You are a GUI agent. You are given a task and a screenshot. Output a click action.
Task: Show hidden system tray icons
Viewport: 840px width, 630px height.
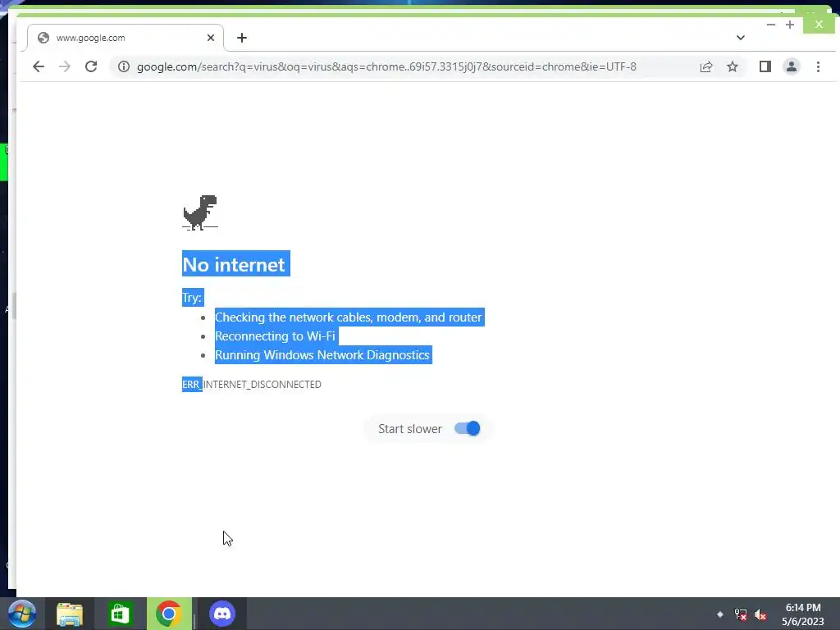(720, 614)
